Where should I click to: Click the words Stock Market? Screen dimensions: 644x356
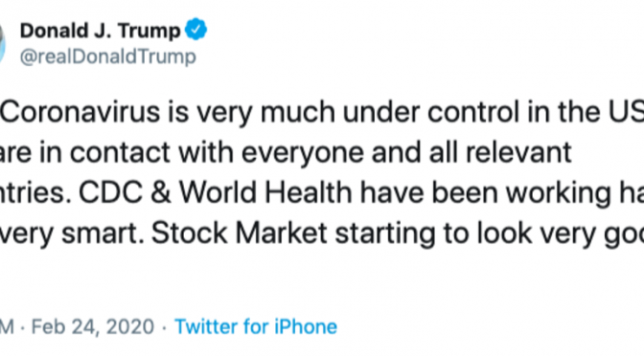coord(240,233)
